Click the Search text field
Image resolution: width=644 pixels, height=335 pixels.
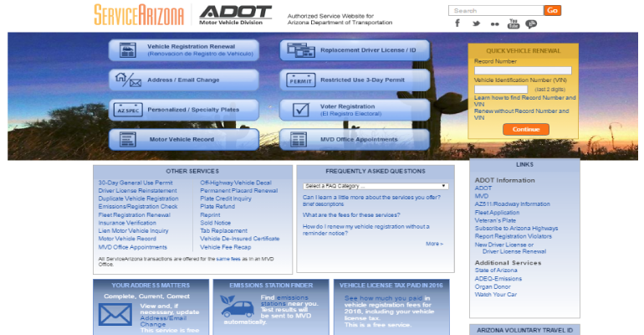495,10
